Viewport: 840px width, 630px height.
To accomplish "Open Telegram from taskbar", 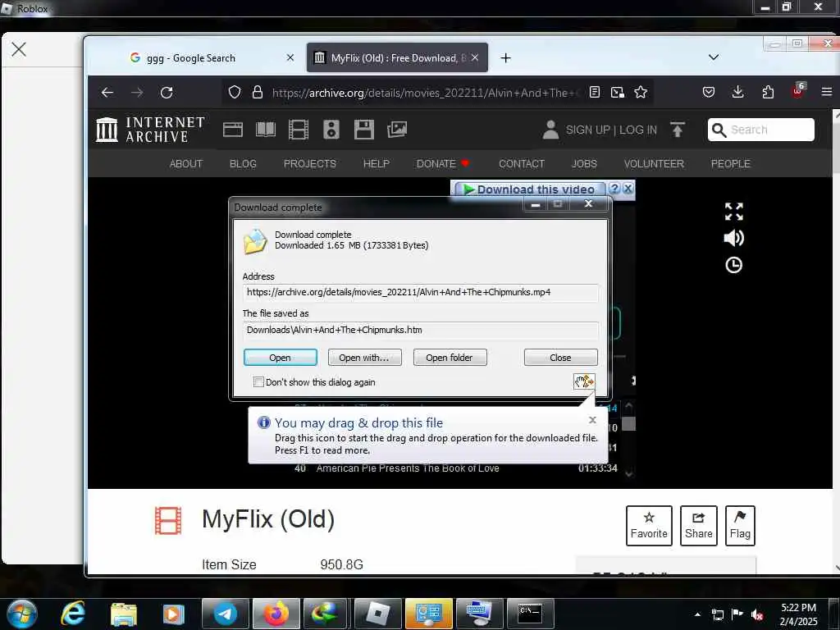I will click(226, 614).
